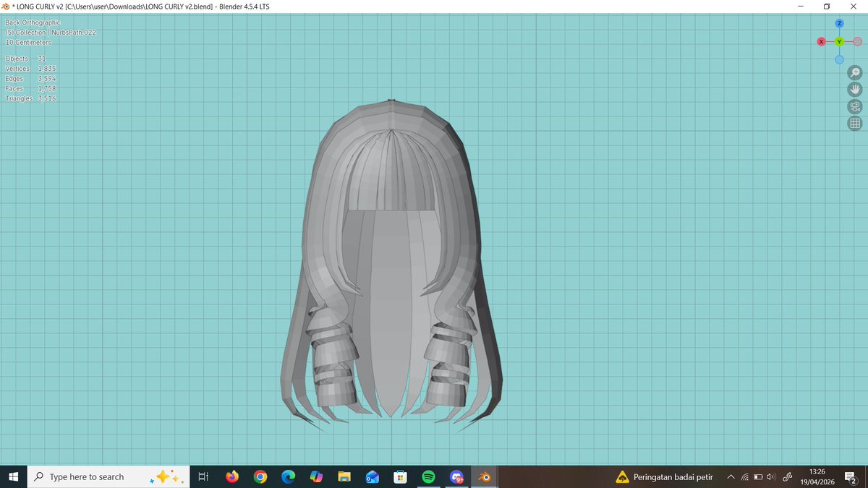Open Spotify from the taskbar

(428, 476)
